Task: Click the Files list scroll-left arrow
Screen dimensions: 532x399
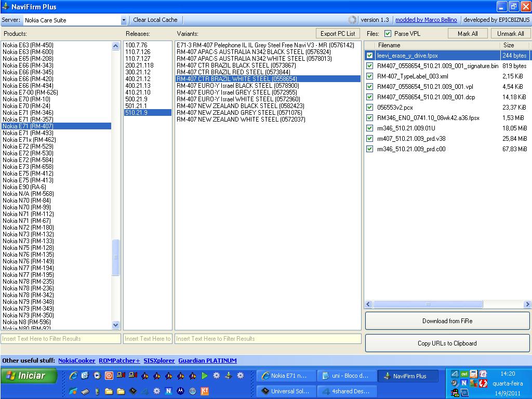Action: tap(368, 304)
